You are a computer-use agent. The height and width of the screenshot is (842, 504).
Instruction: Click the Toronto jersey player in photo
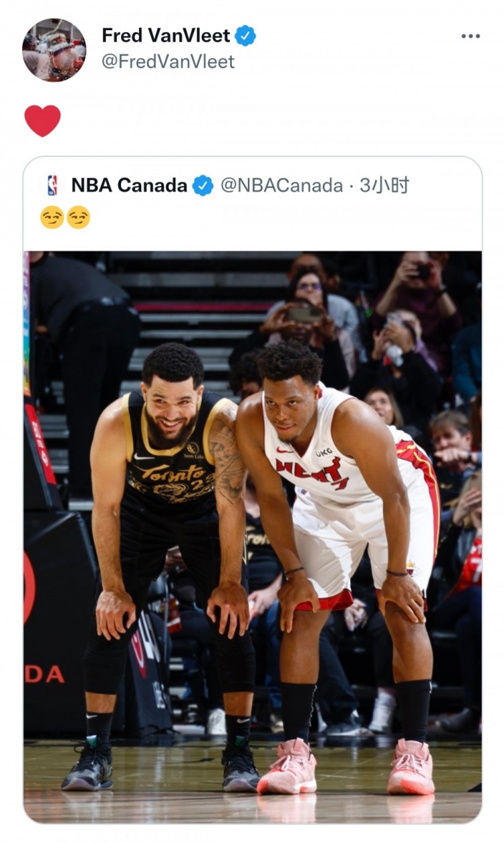tap(171, 564)
